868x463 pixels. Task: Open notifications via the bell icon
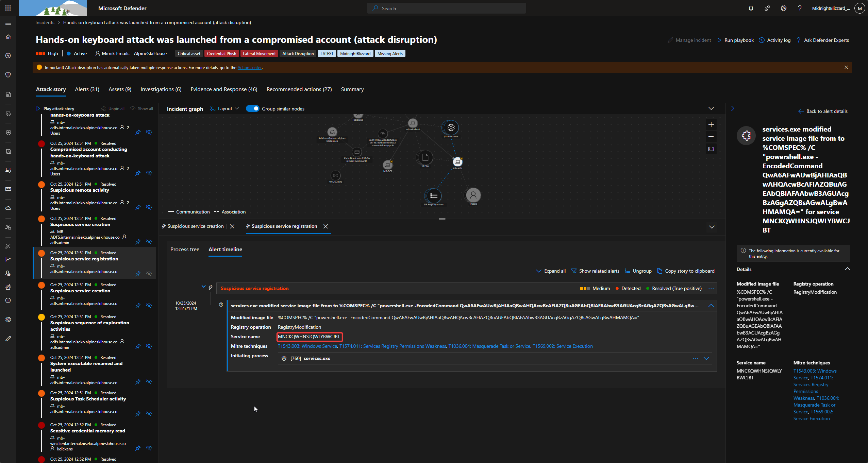[x=751, y=8]
